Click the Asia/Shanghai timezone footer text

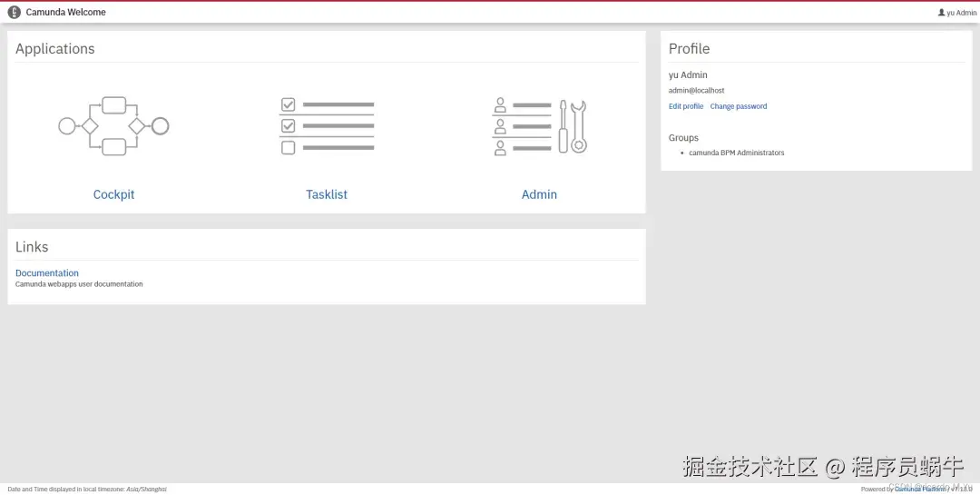click(146, 490)
